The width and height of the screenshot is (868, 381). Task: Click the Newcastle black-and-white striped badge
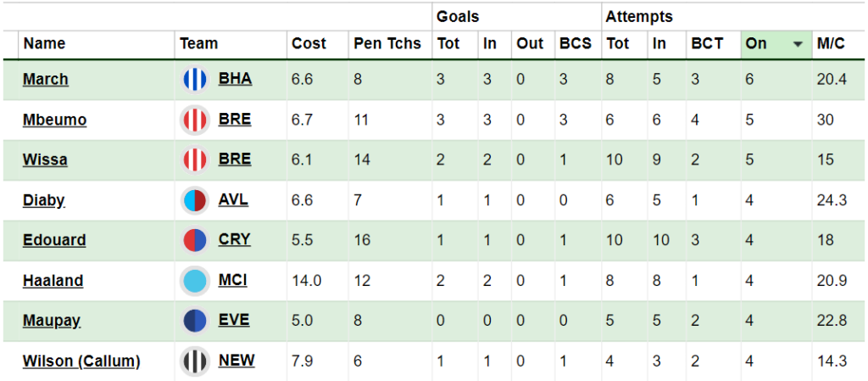tap(195, 361)
